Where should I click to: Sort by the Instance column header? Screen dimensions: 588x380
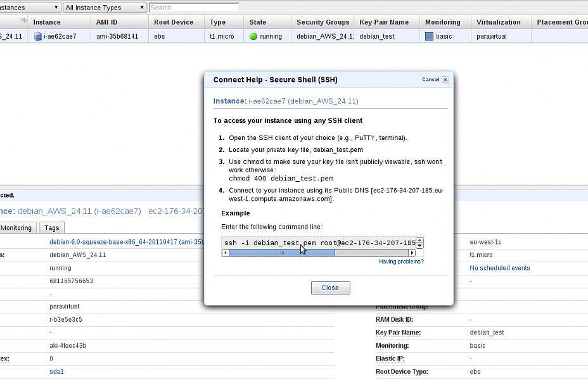[x=60, y=22]
